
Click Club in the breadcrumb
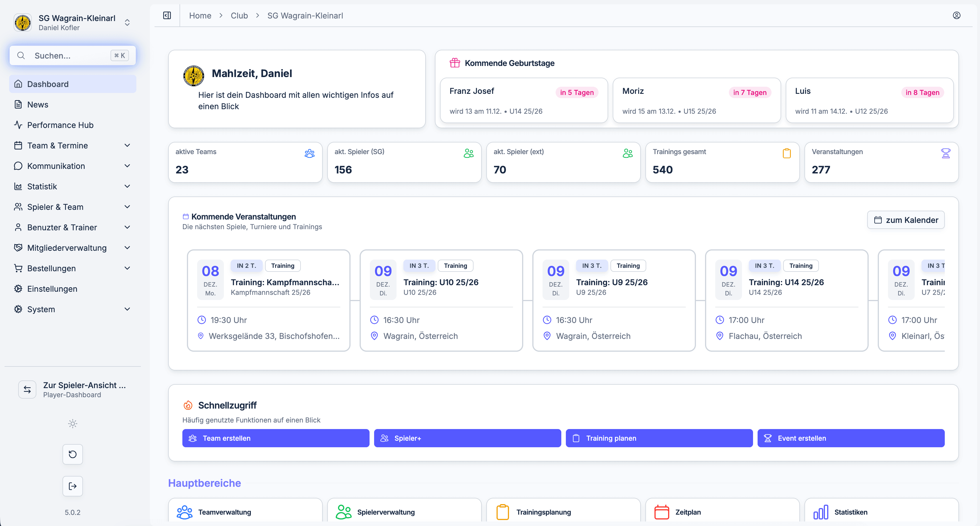[x=239, y=16]
